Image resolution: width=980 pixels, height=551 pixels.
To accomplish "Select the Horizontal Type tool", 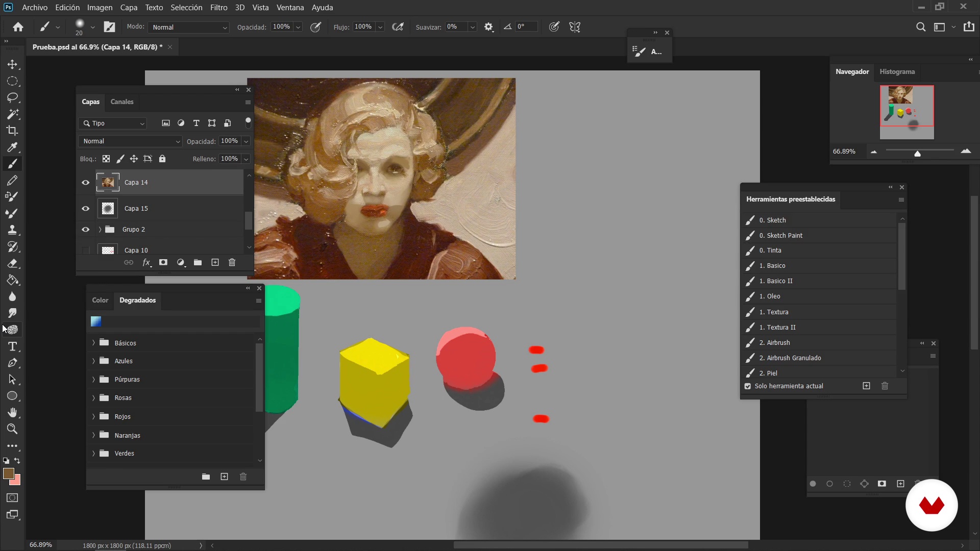I will [12, 346].
